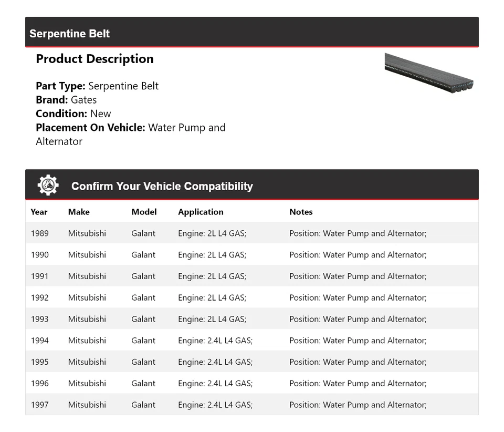Click the 1995 row position notes
The height and width of the screenshot is (432, 504).
click(x=358, y=362)
